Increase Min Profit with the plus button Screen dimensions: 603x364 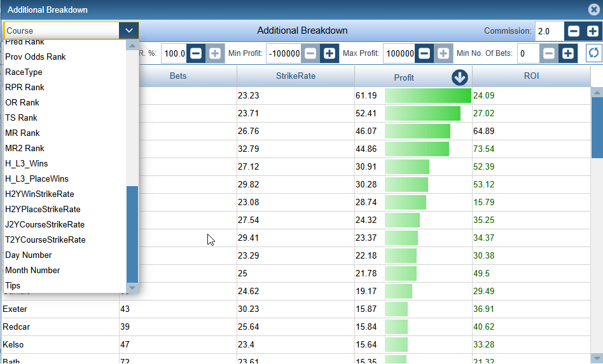pos(329,53)
